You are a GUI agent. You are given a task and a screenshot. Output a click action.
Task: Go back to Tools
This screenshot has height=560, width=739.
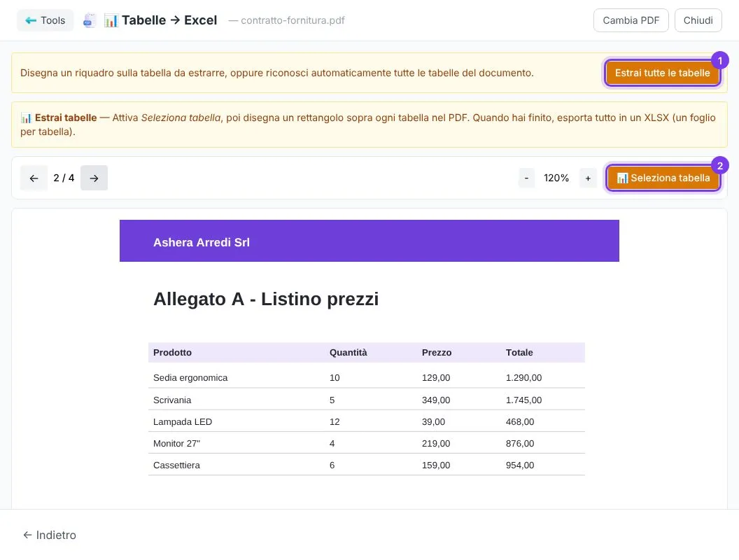point(45,20)
